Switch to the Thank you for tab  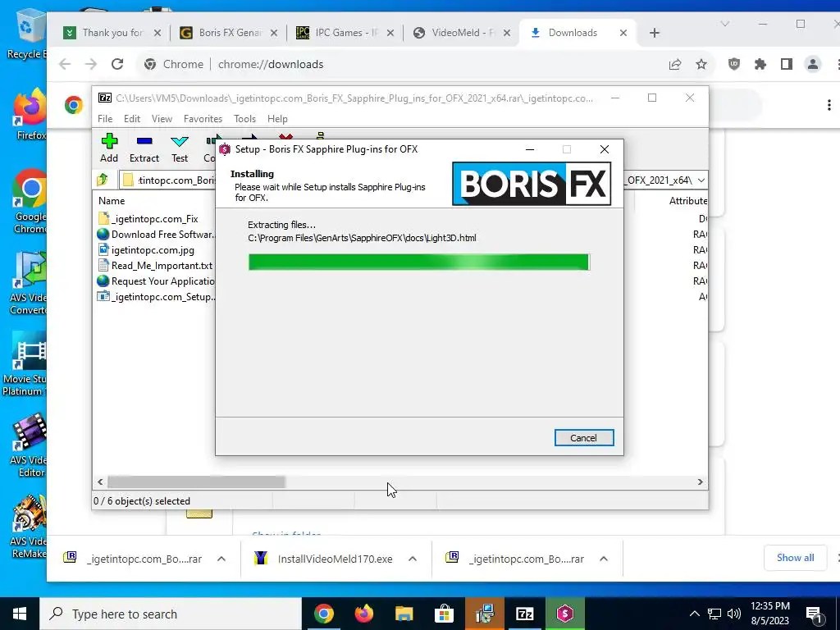click(x=112, y=33)
